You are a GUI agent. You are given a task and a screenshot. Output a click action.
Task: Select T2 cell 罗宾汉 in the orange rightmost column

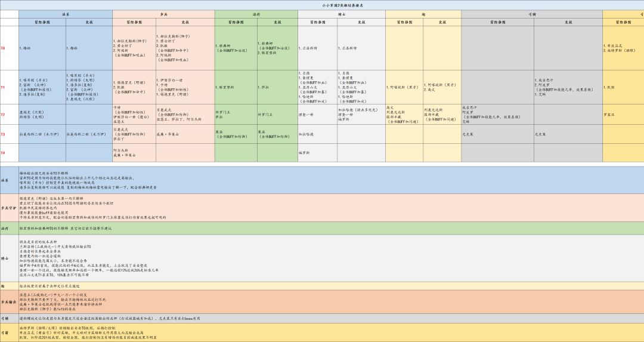click(x=623, y=115)
